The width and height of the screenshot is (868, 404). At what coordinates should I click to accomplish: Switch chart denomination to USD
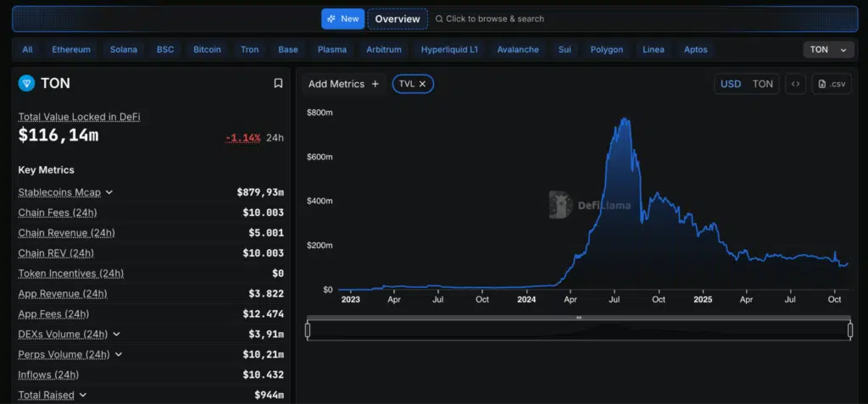pos(730,84)
